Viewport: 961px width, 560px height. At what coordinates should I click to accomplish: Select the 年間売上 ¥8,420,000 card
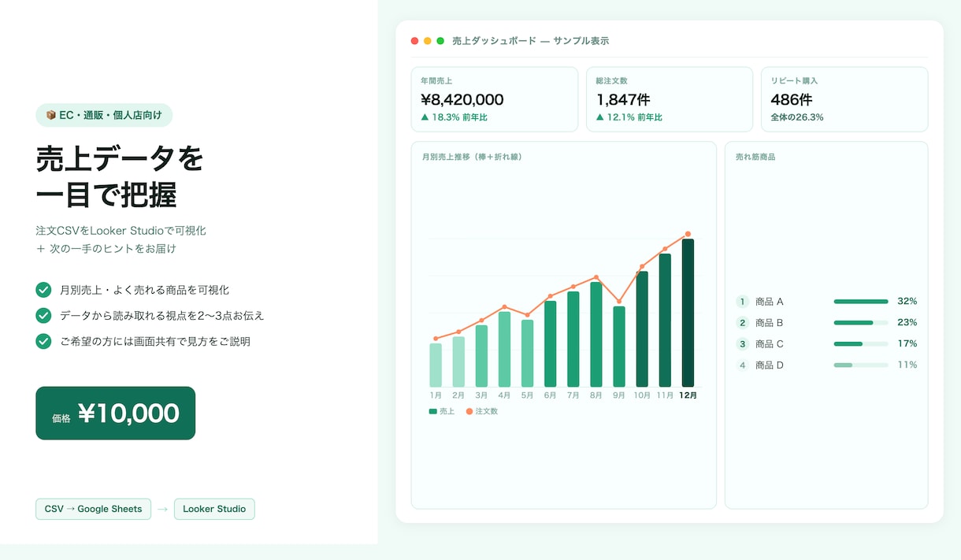(495, 99)
